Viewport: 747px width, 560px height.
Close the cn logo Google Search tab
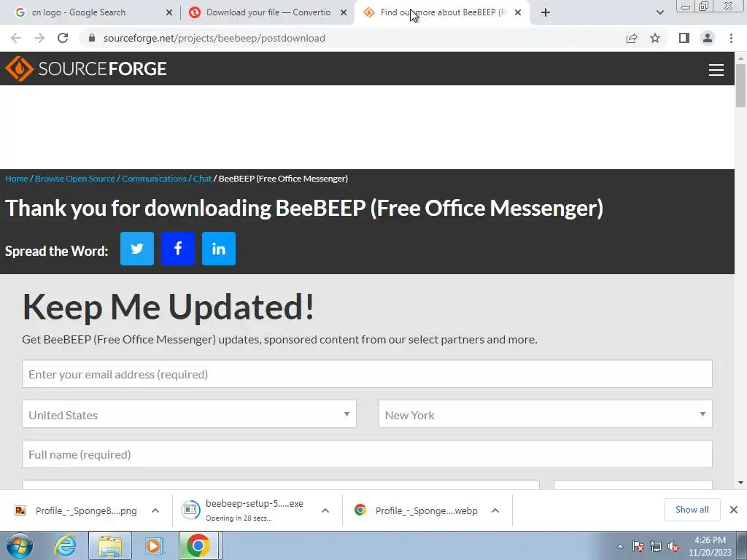[169, 13]
